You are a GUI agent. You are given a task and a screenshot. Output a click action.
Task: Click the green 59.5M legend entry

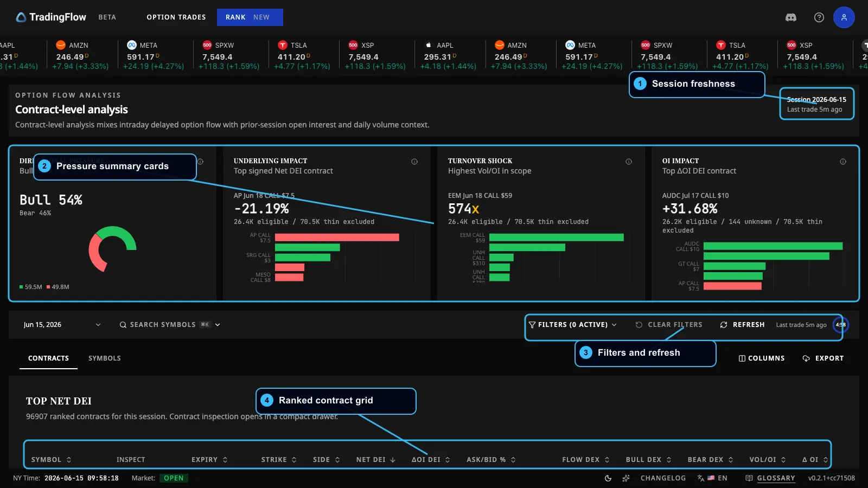click(x=31, y=287)
